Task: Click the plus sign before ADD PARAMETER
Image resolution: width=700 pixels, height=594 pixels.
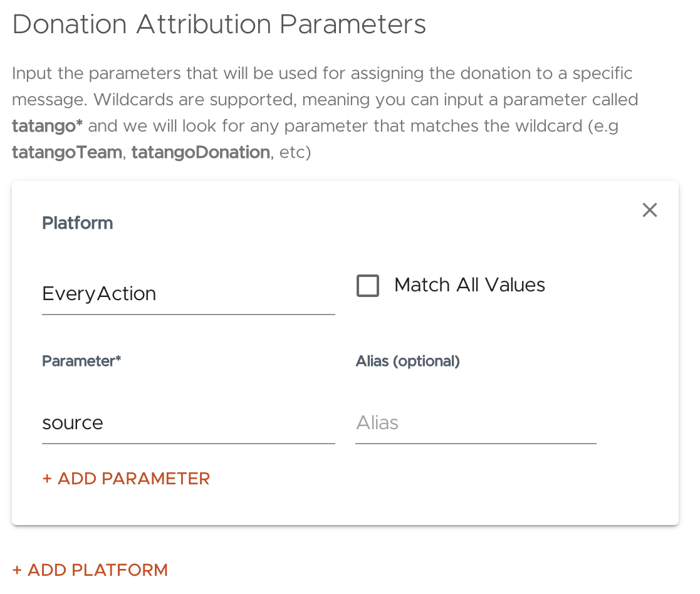Action: 47,479
